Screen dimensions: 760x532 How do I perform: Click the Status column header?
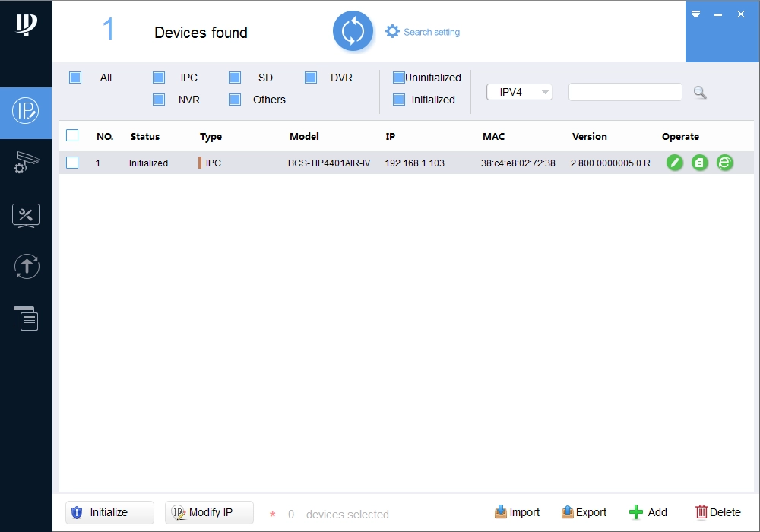point(145,137)
